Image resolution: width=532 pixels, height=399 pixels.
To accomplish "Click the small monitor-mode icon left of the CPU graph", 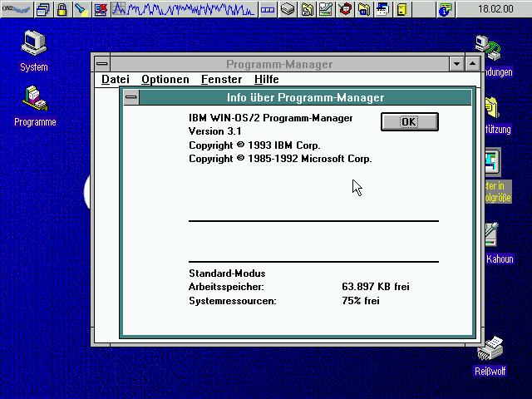I will point(119,9).
